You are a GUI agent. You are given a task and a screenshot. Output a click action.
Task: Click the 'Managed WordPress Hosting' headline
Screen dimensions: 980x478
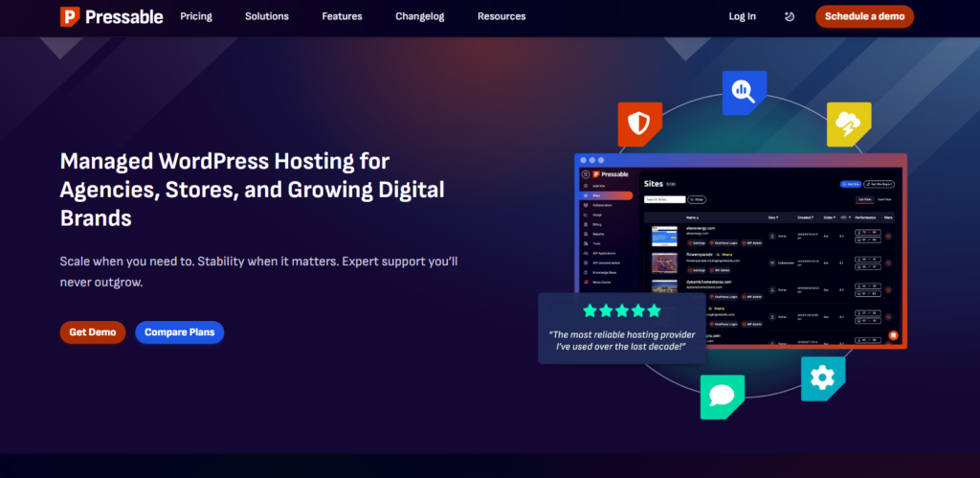click(253, 190)
